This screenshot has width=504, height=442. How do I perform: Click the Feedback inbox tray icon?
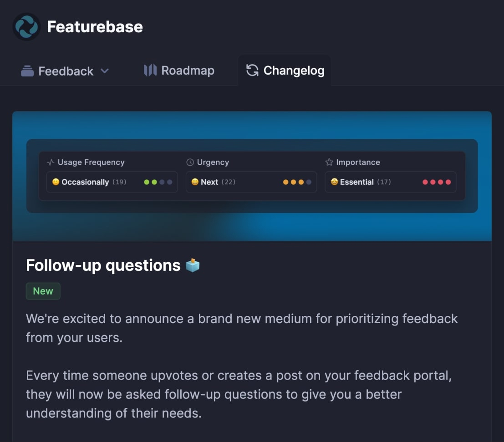pos(27,71)
